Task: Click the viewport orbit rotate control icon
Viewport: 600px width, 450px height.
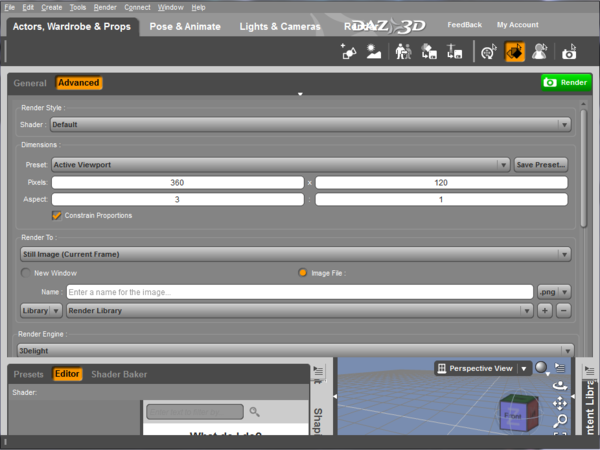Action: pos(560,386)
